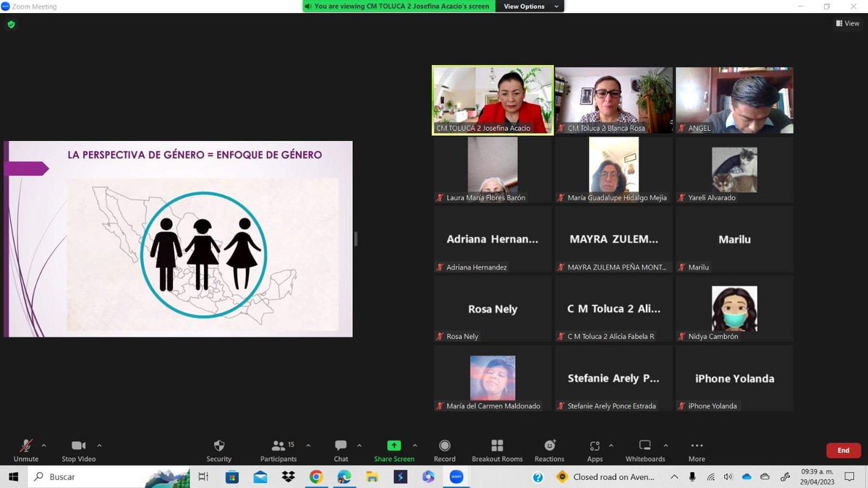Viewport: 868px width, 488px height.
Task: Click the green encryption shield icon
Action: click(11, 24)
